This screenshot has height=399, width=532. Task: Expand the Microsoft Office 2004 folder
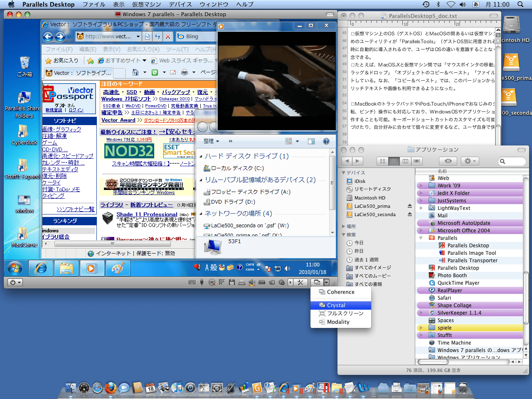pos(421,231)
